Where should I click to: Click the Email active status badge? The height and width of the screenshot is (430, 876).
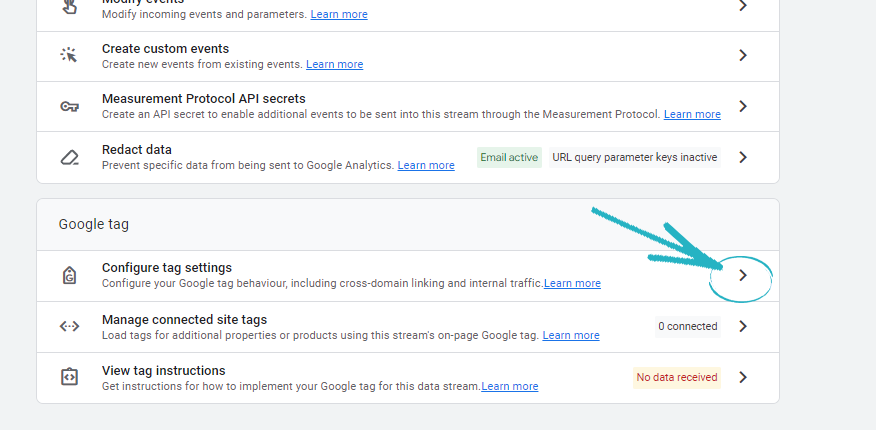(x=509, y=157)
